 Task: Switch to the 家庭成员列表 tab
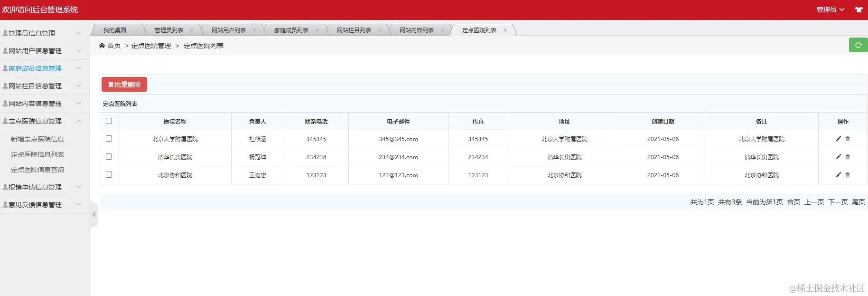(291, 30)
